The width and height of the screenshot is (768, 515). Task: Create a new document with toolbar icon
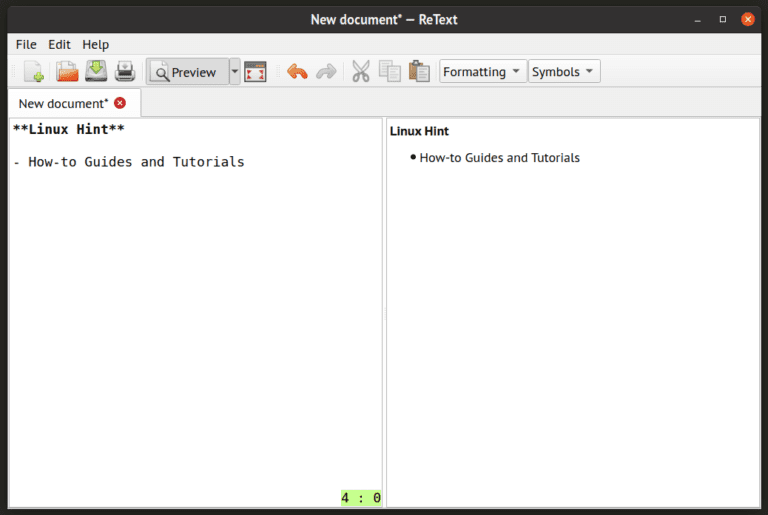point(34,72)
